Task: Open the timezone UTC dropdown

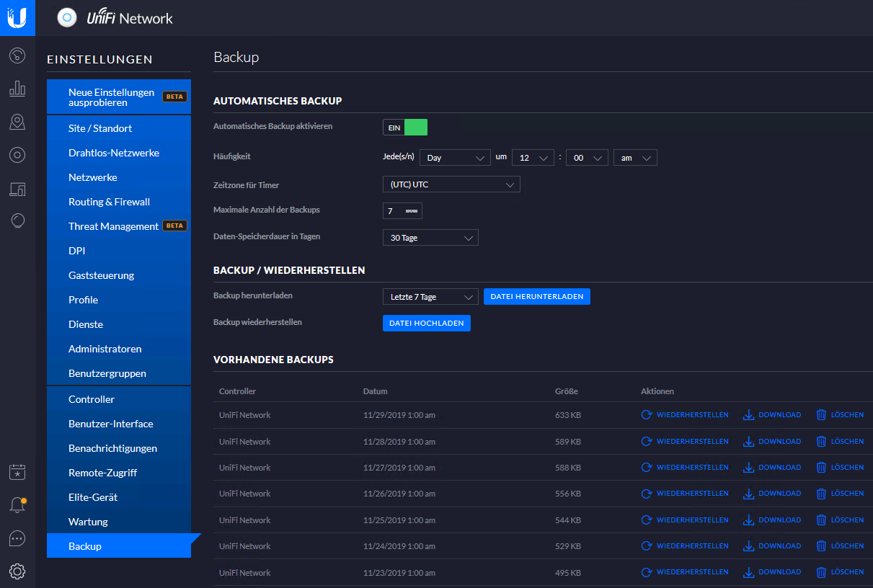Action: coord(451,184)
